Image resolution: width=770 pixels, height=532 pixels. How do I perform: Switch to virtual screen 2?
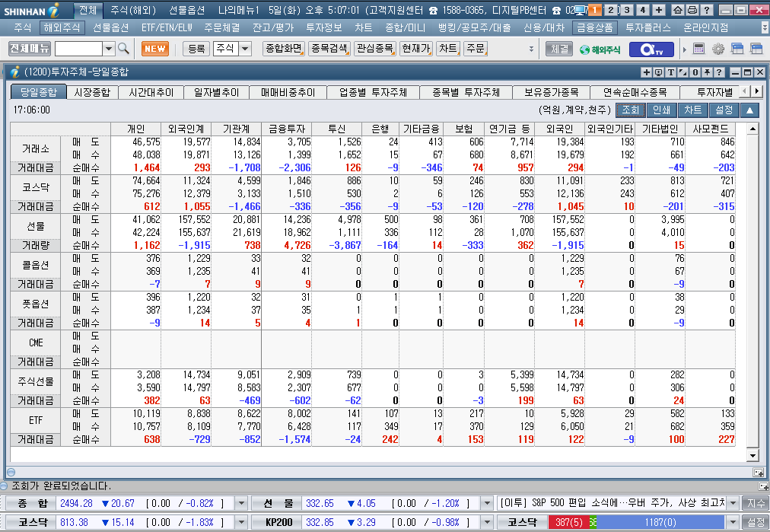[x=610, y=10]
